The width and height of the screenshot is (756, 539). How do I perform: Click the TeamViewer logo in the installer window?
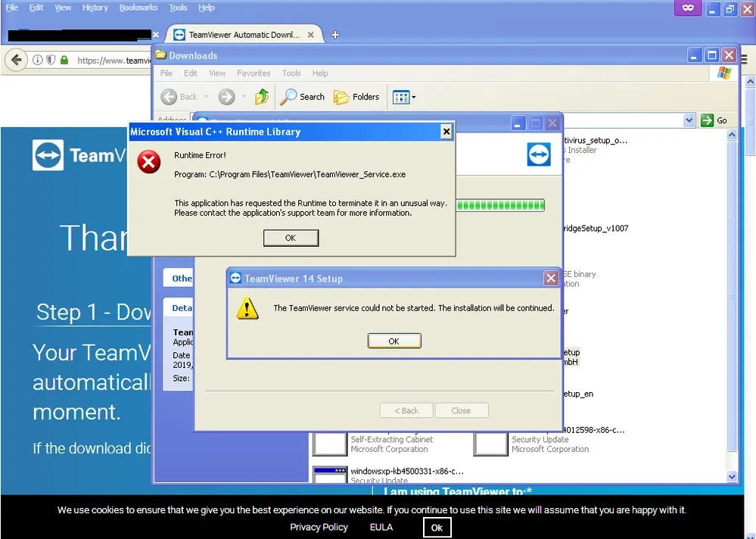[539, 154]
